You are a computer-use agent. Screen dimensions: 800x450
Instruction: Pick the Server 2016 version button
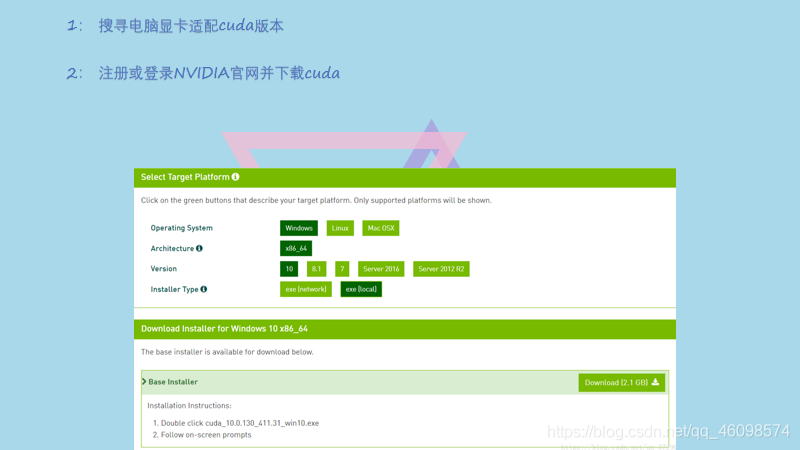381,269
